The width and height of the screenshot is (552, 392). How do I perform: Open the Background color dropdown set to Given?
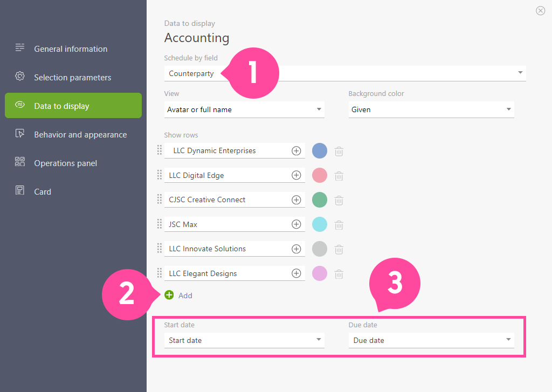(431, 109)
